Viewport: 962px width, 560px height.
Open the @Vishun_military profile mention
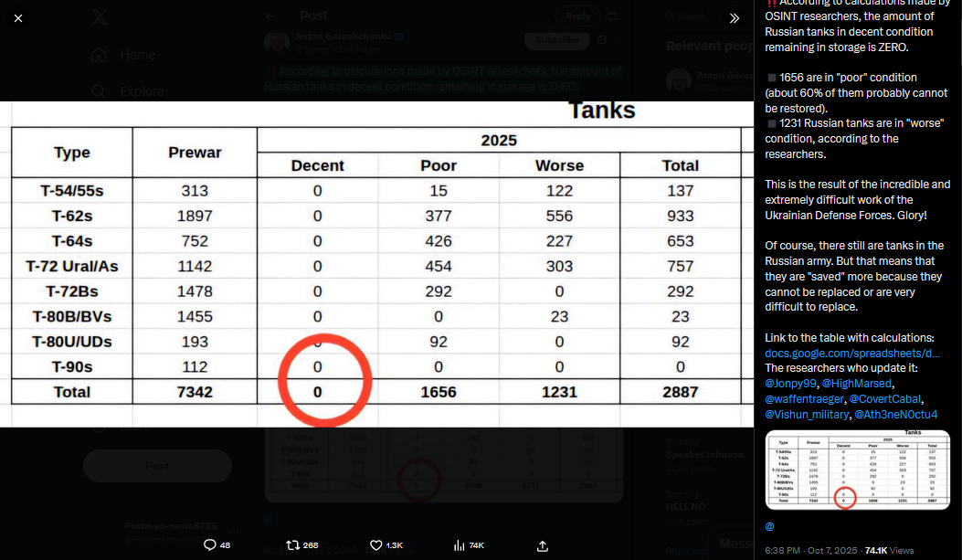(806, 414)
